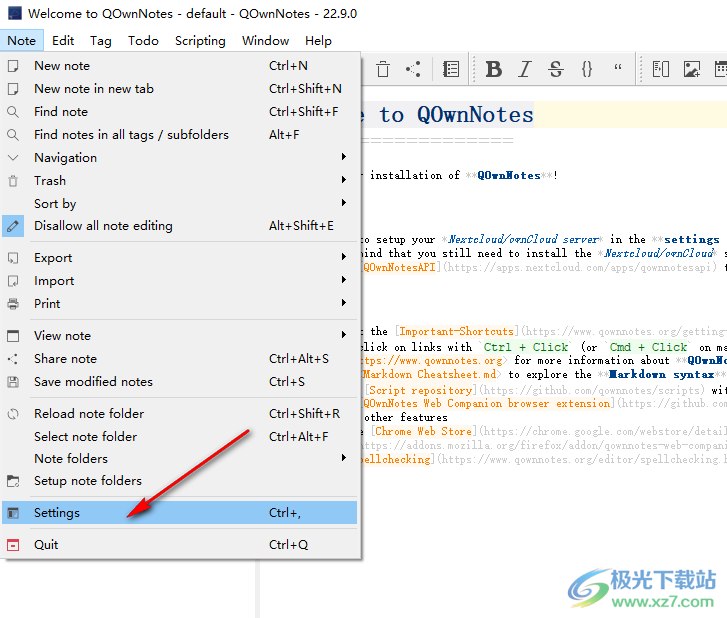Click the QOwnNotes app icon in title bar

coord(15,13)
